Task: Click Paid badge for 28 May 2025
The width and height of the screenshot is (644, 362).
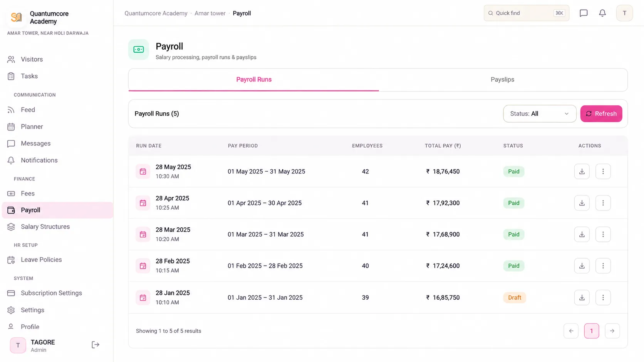Action: [x=513, y=172]
